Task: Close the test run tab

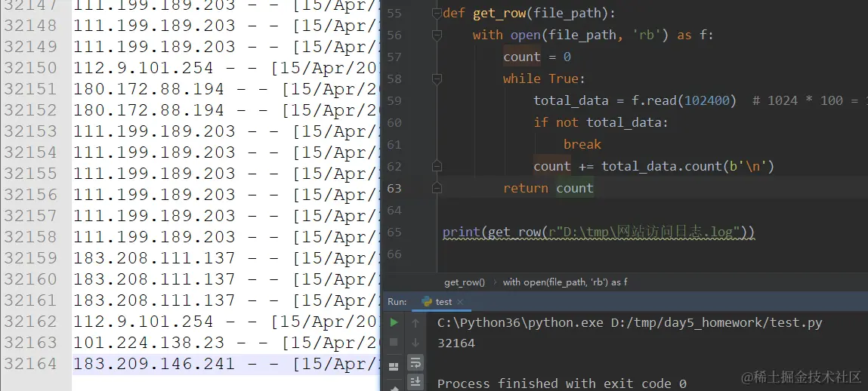Action: [x=460, y=302]
